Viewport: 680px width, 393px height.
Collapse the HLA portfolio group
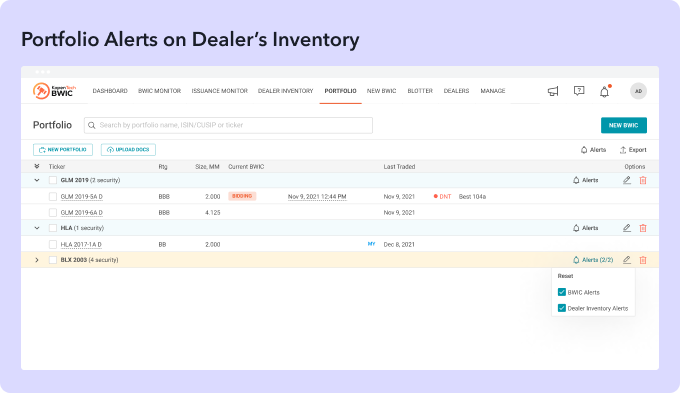[37, 228]
